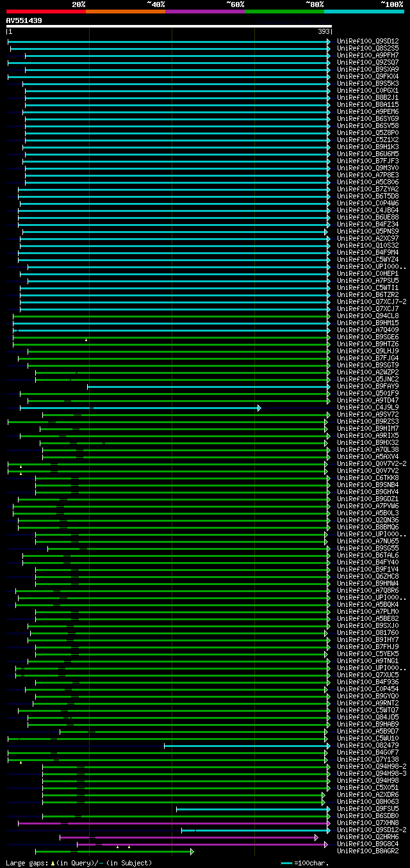Select label UniRef100_C5WYZ4
This screenshot has width=410, height=868.
pos(368,260)
